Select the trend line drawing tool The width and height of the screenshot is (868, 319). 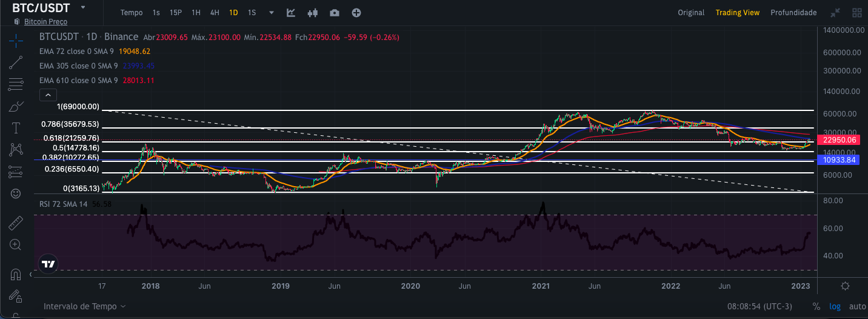pyautogui.click(x=16, y=62)
